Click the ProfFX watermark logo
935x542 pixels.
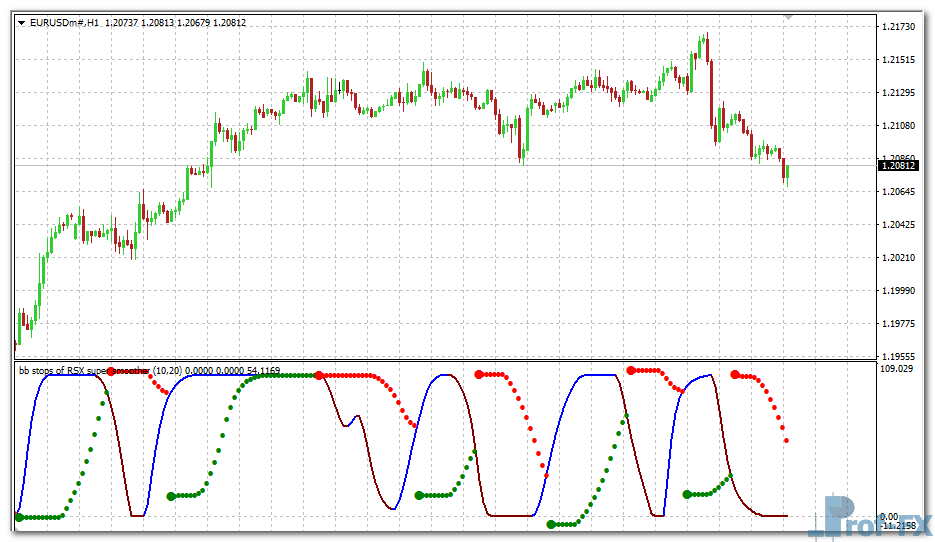[869, 518]
